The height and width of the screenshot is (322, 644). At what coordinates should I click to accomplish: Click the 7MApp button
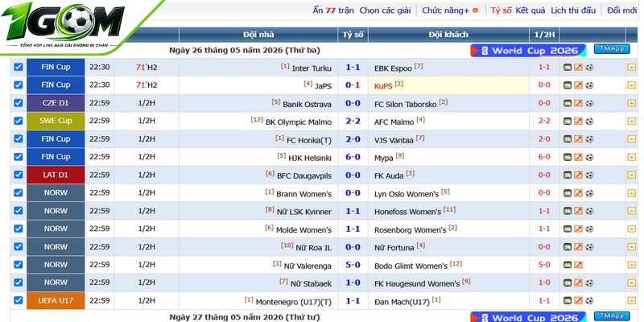(x=612, y=49)
